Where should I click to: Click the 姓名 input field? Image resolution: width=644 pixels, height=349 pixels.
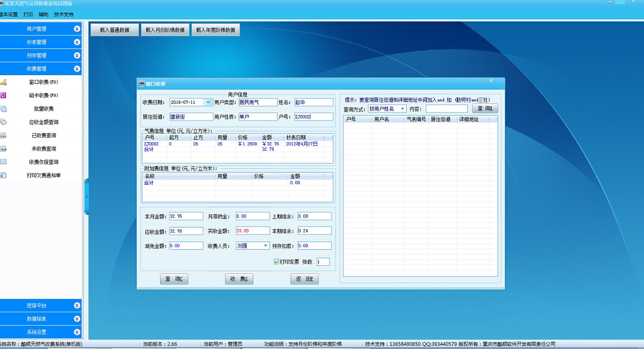tap(313, 102)
